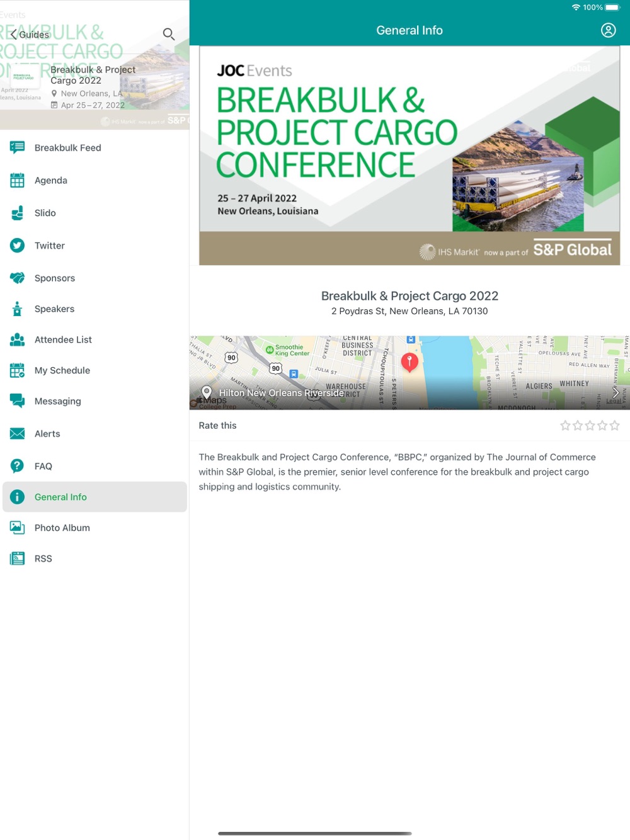Tap the Breakbulk Feed chat icon
The image size is (630, 840).
point(17,148)
